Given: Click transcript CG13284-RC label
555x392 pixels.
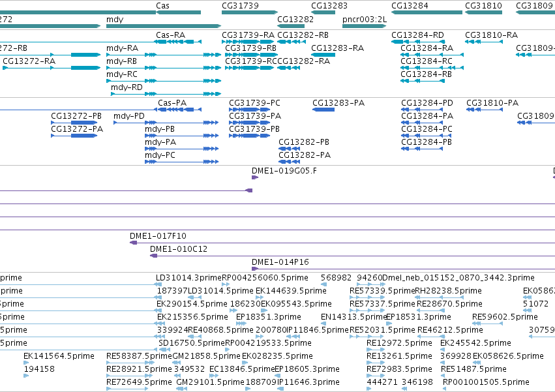Looking at the screenshot, I should [427, 61].
